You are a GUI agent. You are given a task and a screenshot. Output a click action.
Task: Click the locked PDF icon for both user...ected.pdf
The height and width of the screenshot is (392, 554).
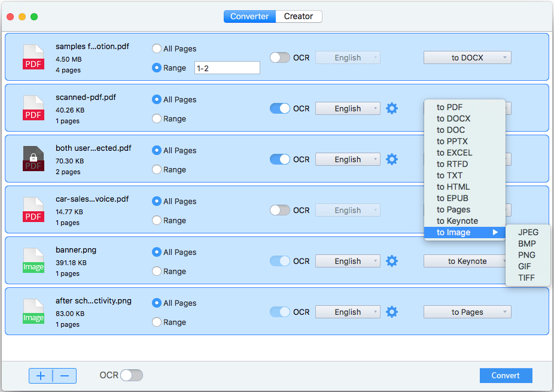coord(33,159)
